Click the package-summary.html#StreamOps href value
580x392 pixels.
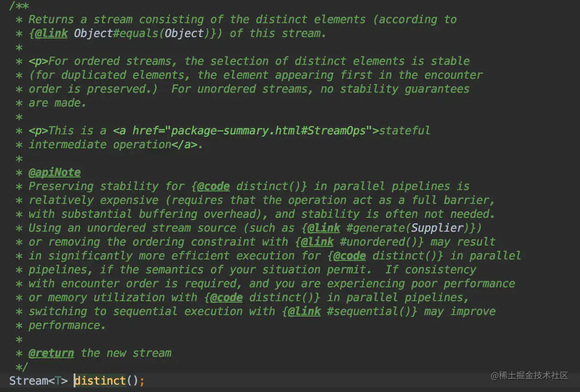(269, 131)
